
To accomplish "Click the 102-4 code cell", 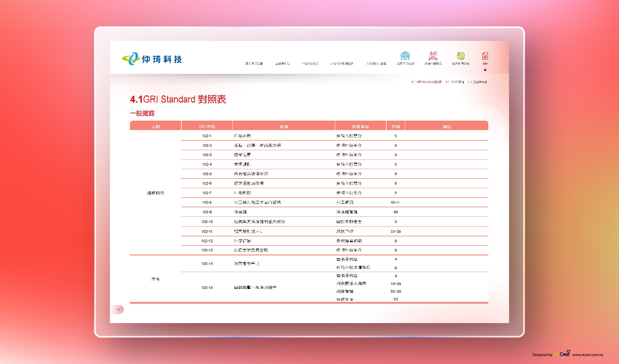I will pos(207,164).
